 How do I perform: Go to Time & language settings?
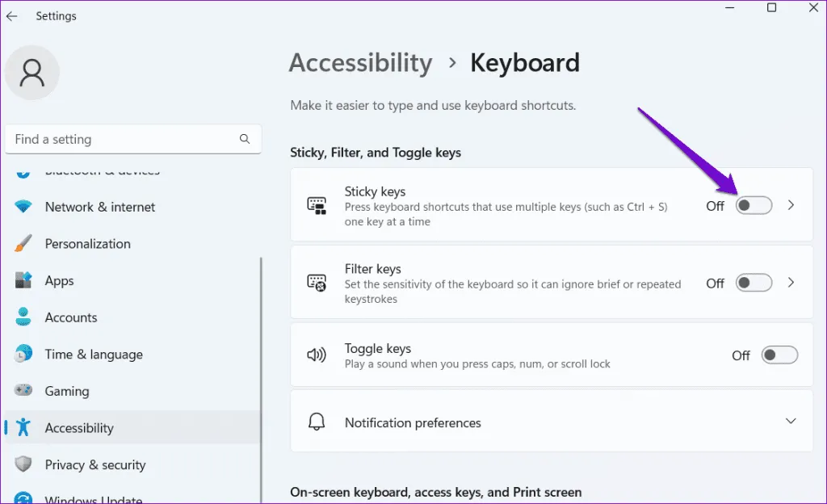(94, 355)
